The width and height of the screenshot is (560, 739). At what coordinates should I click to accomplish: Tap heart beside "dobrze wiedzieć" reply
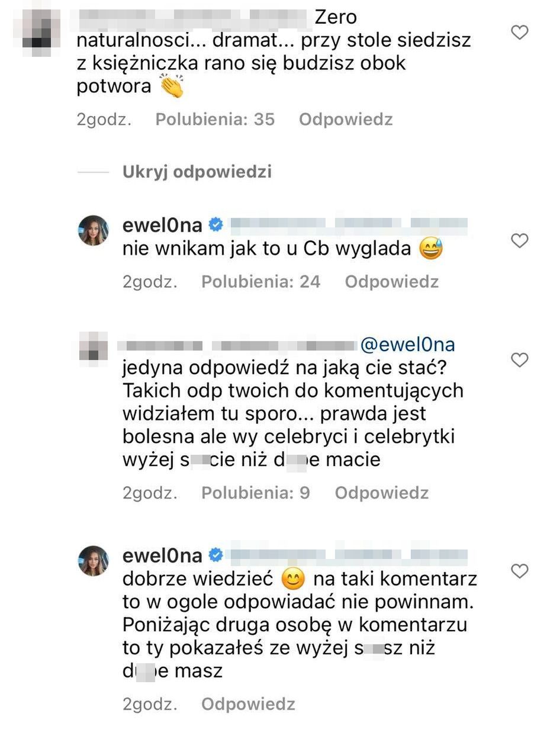[519, 571]
